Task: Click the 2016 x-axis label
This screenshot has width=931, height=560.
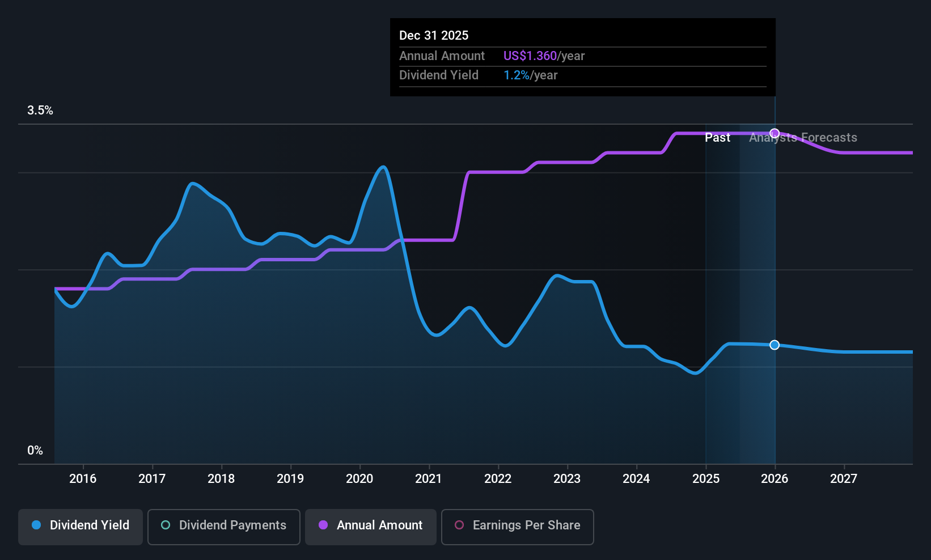Action: point(83,479)
